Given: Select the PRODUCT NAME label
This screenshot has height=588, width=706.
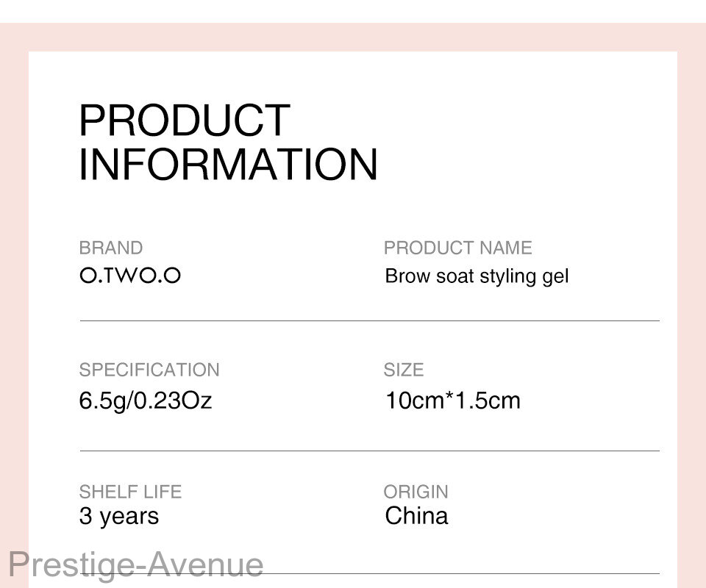Looking at the screenshot, I should point(458,248).
